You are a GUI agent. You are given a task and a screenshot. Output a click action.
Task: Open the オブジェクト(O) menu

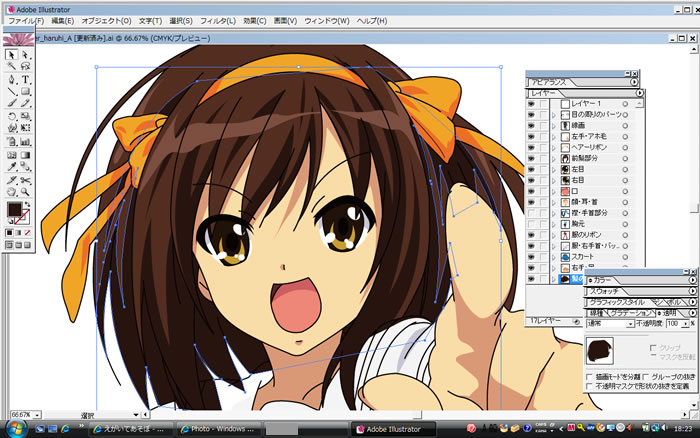[x=106, y=21]
